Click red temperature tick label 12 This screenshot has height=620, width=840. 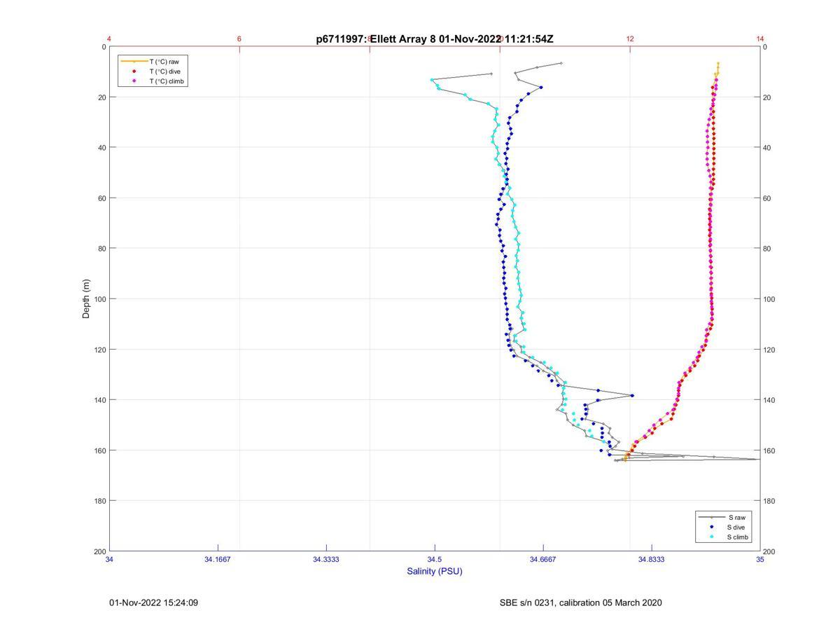630,39
